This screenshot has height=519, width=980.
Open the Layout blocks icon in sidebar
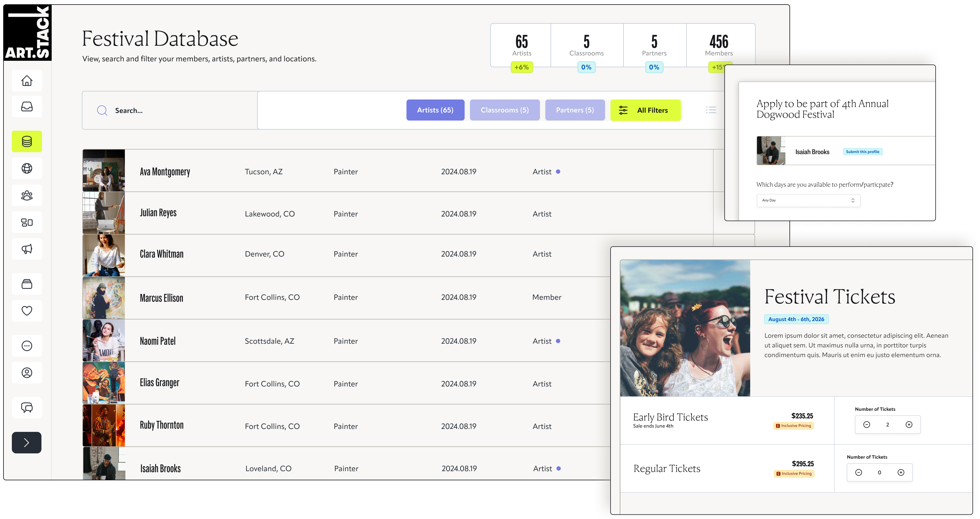point(27,222)
